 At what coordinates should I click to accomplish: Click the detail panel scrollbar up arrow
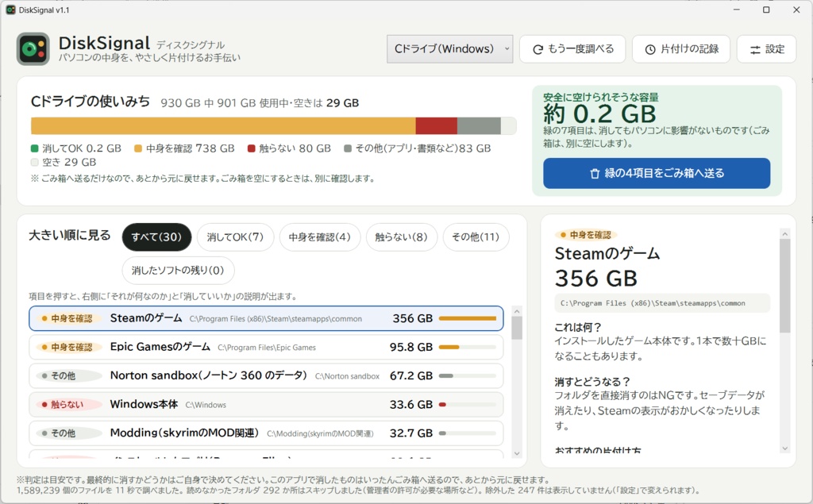tap(785, 234)
